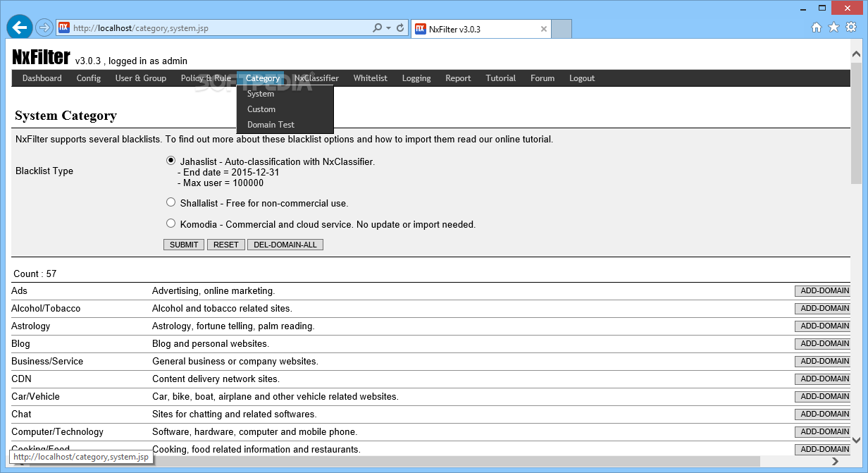
Task: Open the new tab button
Action: pyautogui.click(x=562, y=29)
